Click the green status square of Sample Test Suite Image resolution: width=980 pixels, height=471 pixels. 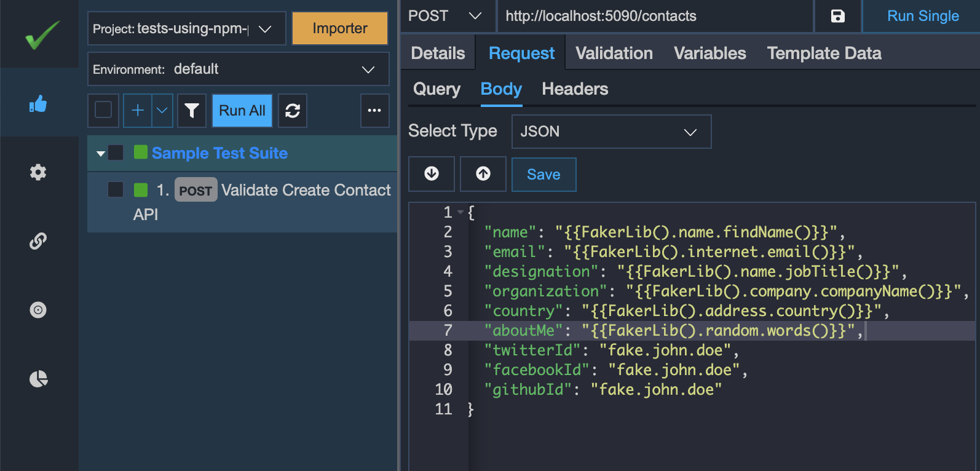141,152
